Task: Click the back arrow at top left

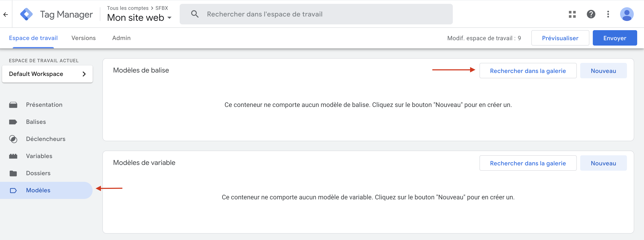Action: tap(6, 14)
